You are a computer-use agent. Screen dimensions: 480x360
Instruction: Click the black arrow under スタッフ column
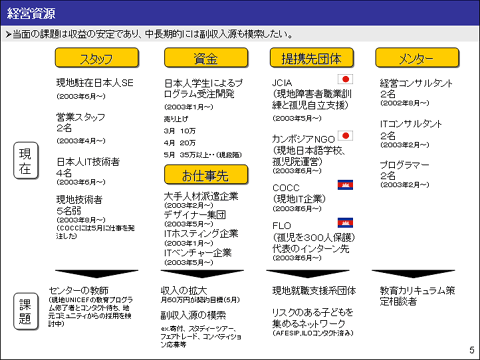pos(97,274)
